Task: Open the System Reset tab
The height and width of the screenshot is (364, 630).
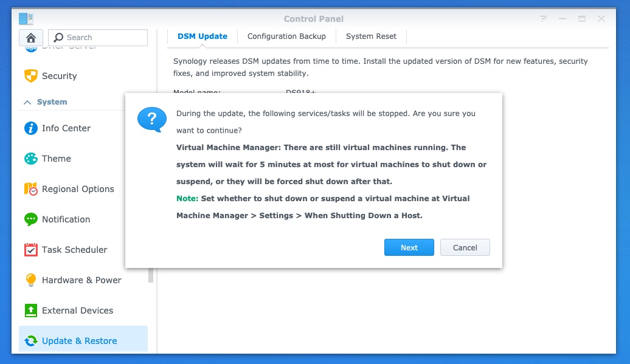Action: [371, 36]
